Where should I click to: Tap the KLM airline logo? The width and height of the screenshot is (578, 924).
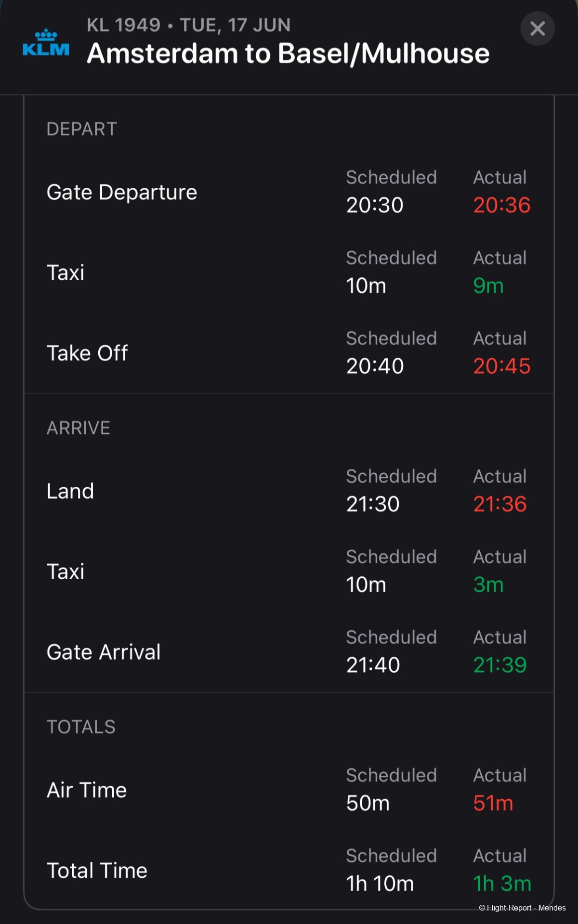click(46, 42)
